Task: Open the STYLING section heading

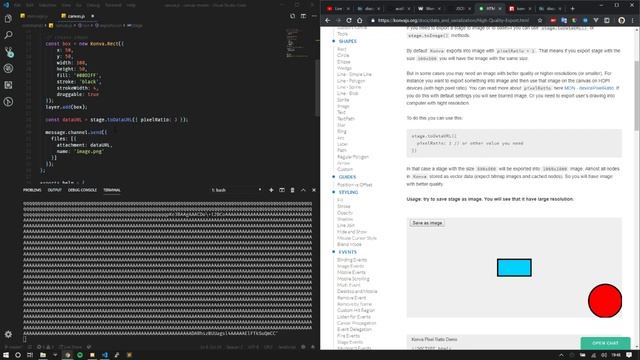Action: pos(348,192)
